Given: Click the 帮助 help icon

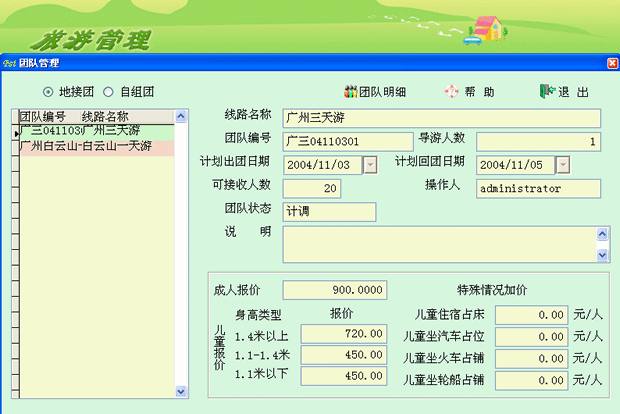Looking at the screenshot, I should click(x=452, y=92).
